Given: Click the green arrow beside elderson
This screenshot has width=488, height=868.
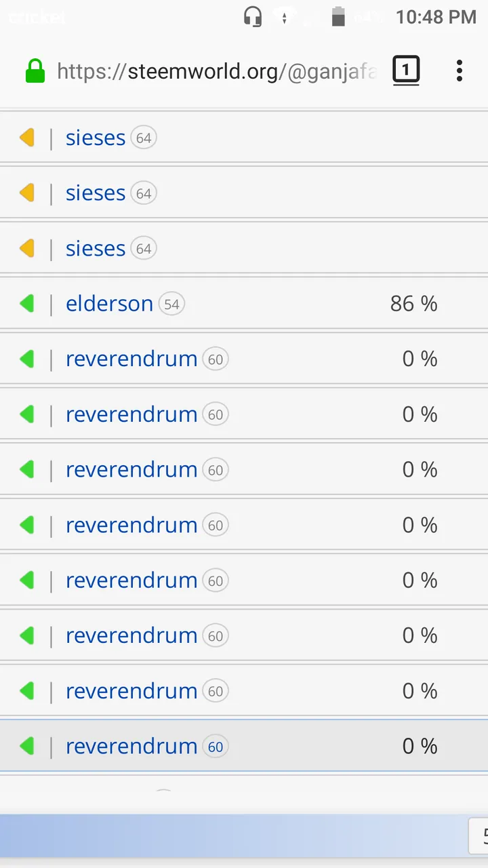Looking at the screenshot, I should coord(27,304).
